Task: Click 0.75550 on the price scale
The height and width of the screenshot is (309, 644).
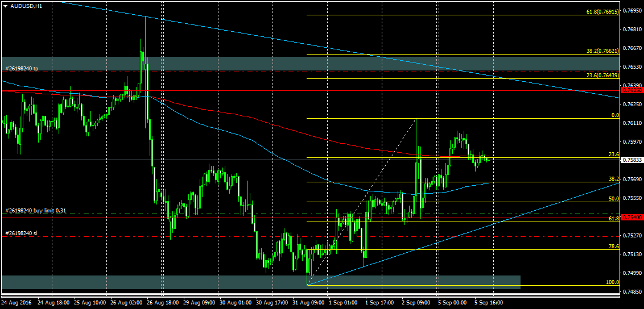Action: pos(631,198)
